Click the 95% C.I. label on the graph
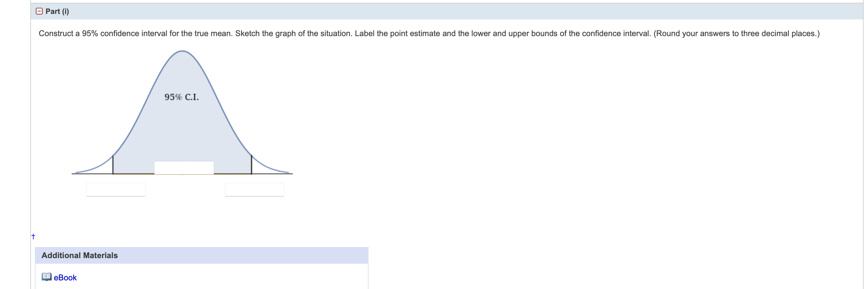This screenshot has width=868, height=289. pyautogui.click(x=181, y=97)
